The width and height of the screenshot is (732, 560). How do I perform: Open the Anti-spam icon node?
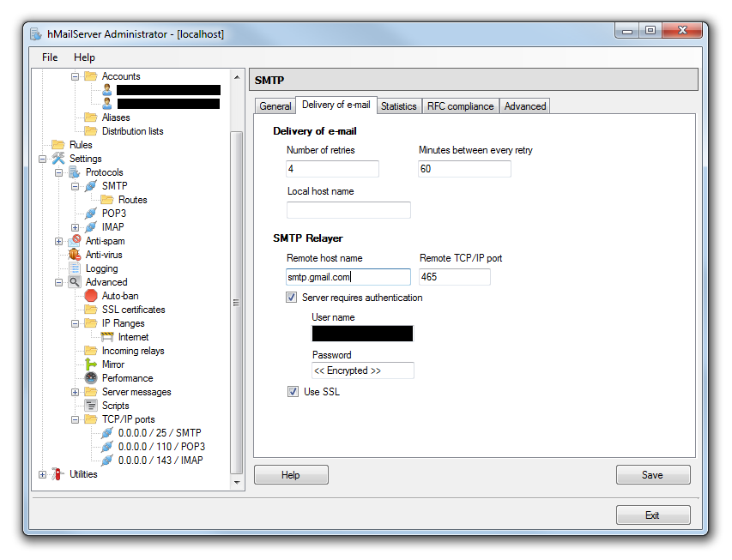(75, 241)
